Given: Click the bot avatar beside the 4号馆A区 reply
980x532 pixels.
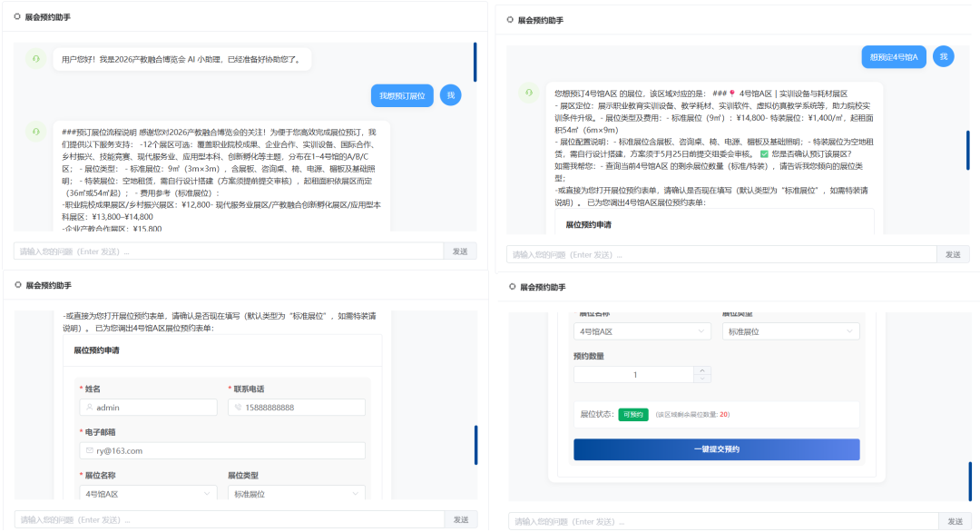Looking at the screenshot, I should [x=529, y=93].
